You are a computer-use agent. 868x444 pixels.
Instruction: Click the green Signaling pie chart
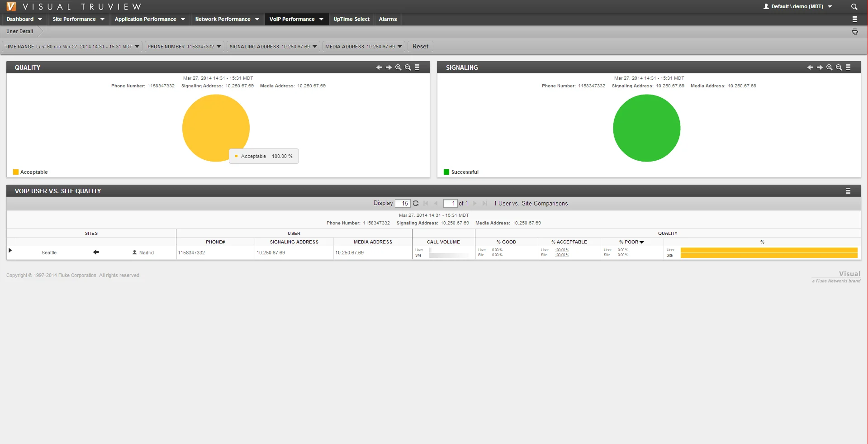pyautogui.click(x=646, y=128)
